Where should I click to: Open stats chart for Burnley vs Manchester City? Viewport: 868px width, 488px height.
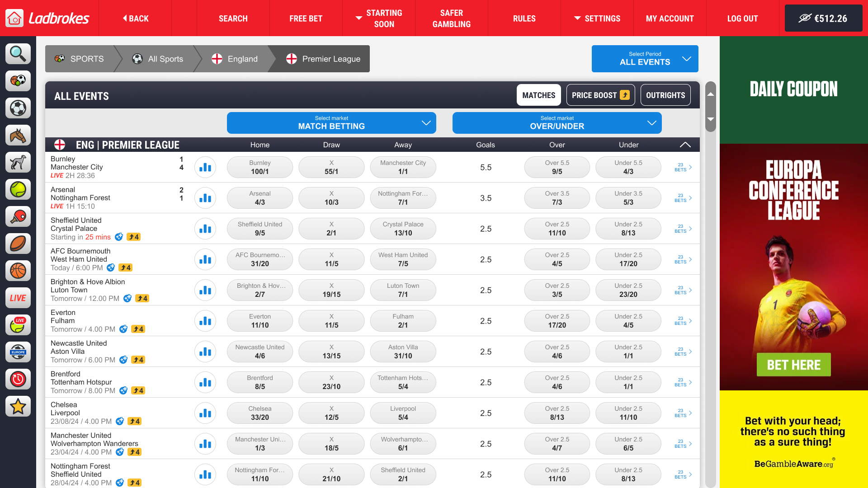pos(205,167)
